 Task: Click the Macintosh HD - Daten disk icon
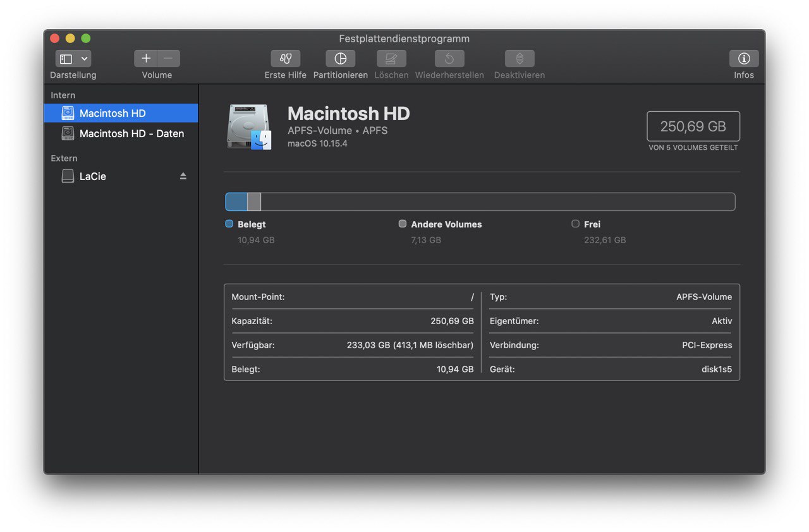point(68,133)
